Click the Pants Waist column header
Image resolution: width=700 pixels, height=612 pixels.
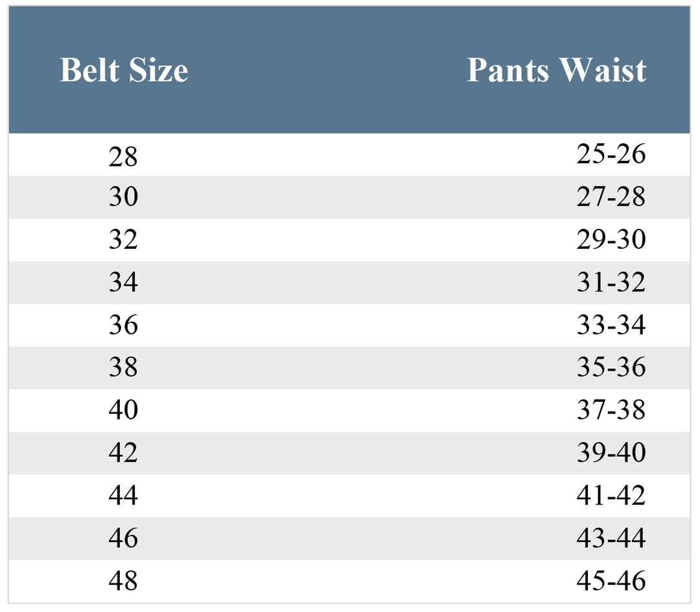556,70
